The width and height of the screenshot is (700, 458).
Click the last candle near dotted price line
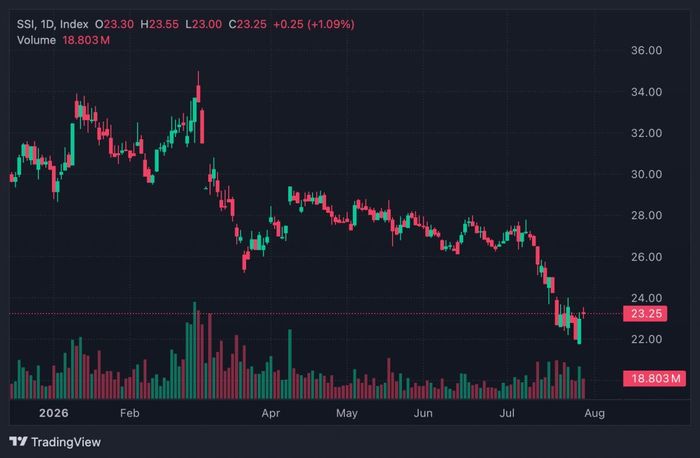pos(583,313)
